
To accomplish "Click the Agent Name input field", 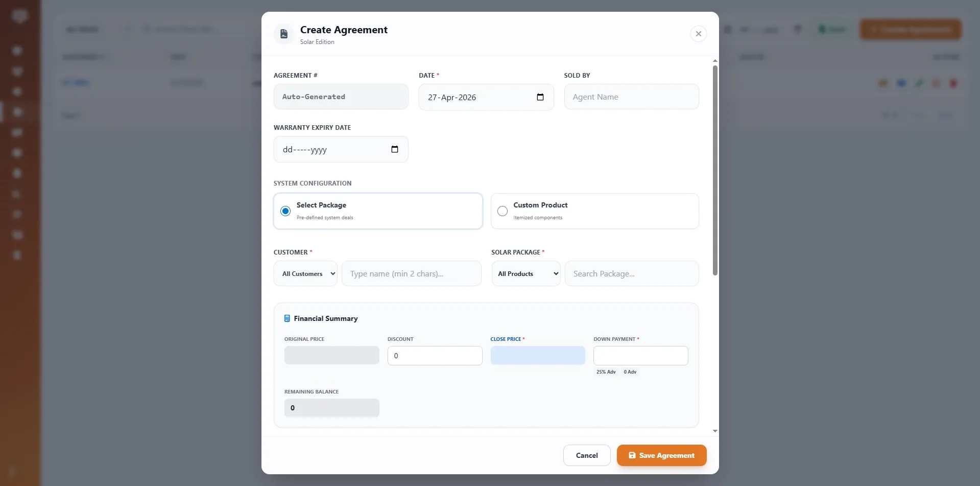I will (x=631, y=97).
